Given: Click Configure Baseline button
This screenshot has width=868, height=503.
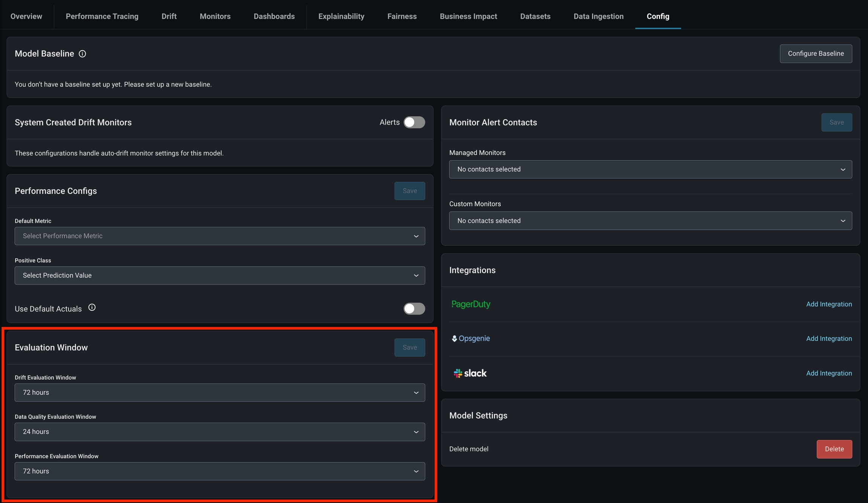Looking at the screenshot, I should click(x=816, y=54).
